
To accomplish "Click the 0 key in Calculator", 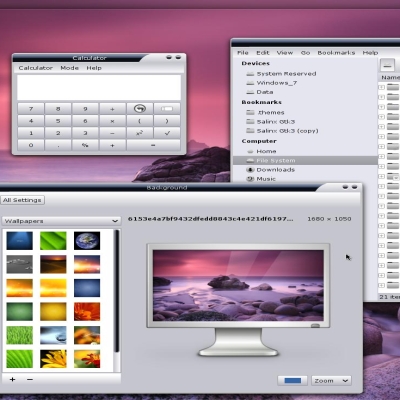I will (31, 145).
